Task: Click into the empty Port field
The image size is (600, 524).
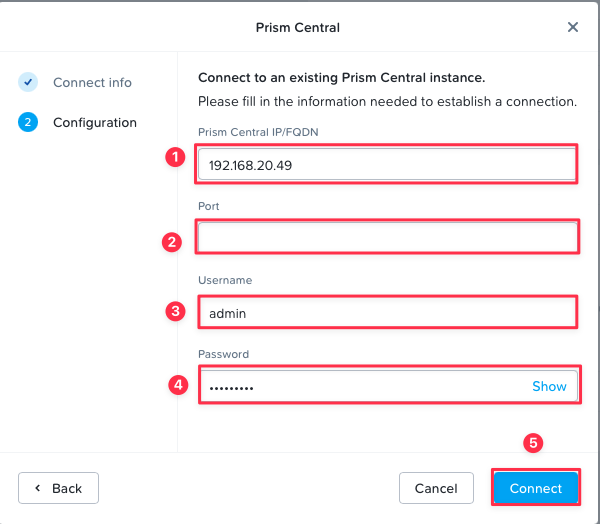Action: (x=388, y=237)
